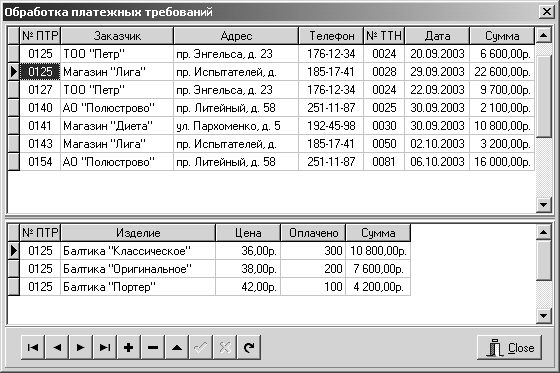This screenshot has width=560, height=373.
Task: Click upper grid scrollbar down arrow
Action: tap(544, 205)
